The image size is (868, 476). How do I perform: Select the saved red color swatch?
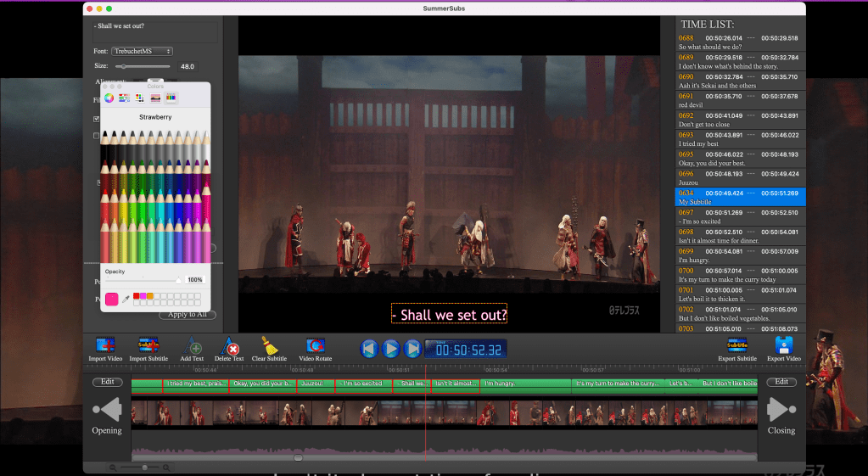(x=136, y=296)
